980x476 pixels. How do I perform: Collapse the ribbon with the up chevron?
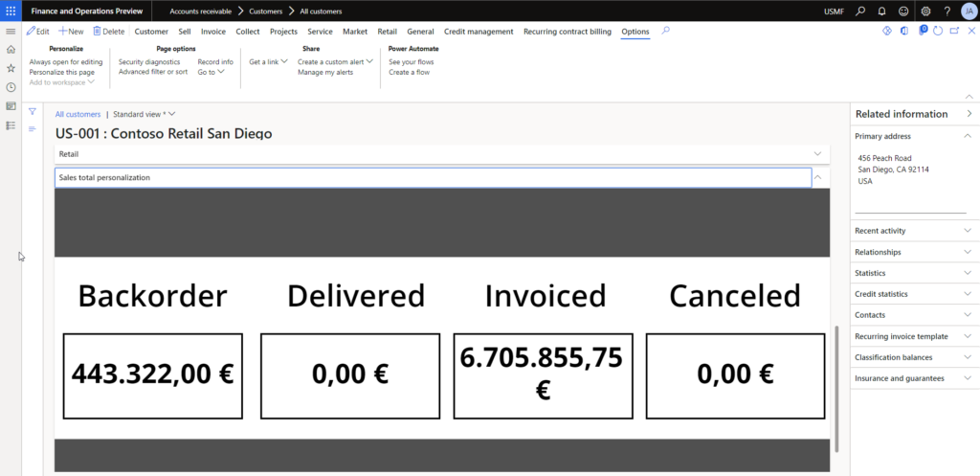point(969,97)
